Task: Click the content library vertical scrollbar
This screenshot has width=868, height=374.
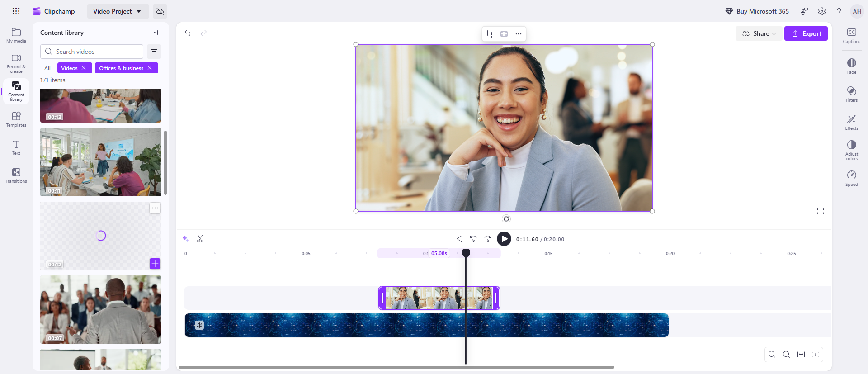Action: point(165,163)
